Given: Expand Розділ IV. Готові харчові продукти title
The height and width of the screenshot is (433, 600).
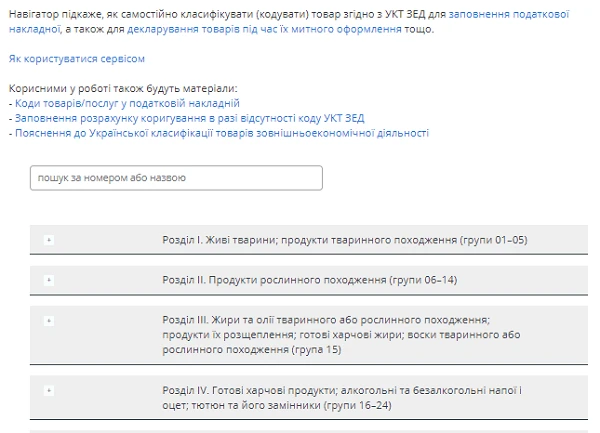Looking at the screenshot, I should (x=341, y=389).
